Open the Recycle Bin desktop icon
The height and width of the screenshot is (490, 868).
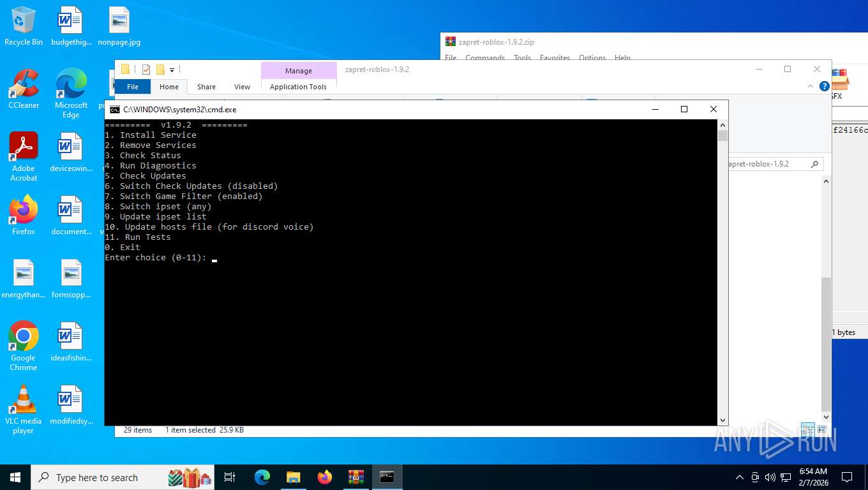(24, 26)
